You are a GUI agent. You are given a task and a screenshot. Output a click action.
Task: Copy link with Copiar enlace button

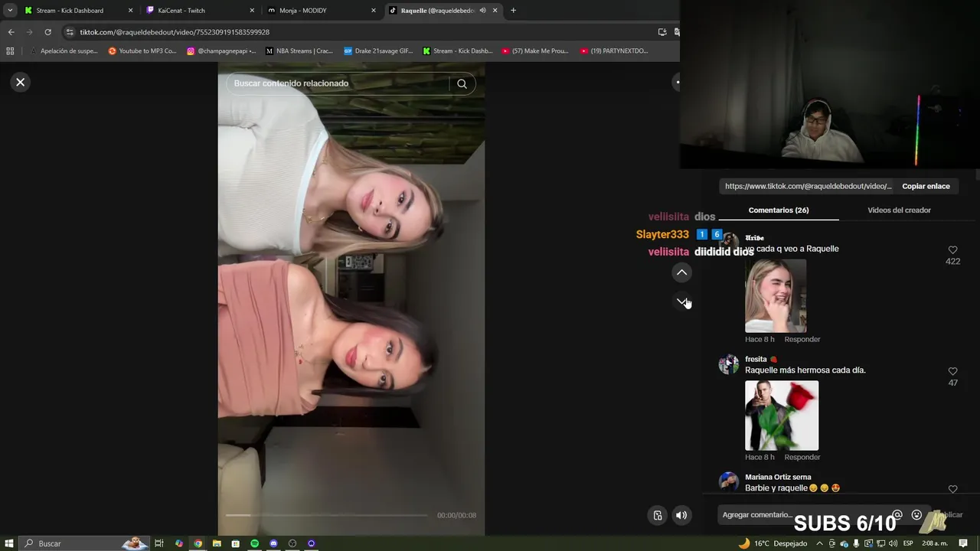[x=926, y=186]
